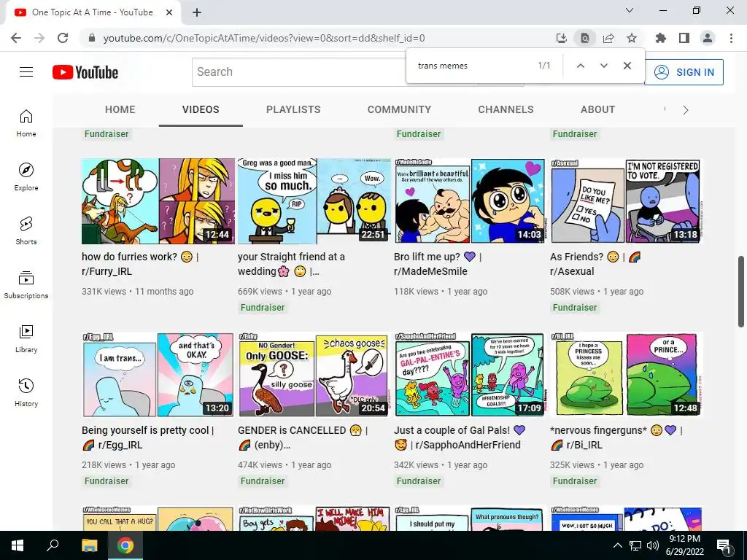Open 'Just a couple of Gal Pals!' title
The width and height of the screenshot is (747, 560).
click(x=460, y=437)
